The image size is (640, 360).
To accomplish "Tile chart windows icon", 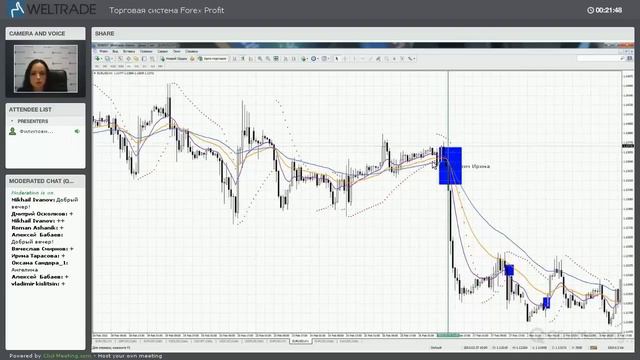I will coord(276,59).
